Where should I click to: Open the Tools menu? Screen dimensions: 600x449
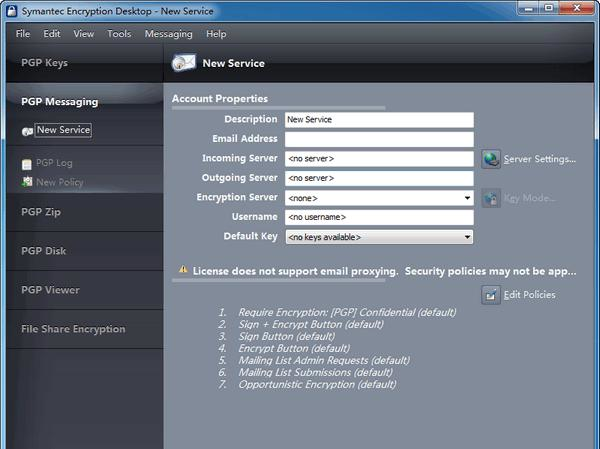[119, 34]
